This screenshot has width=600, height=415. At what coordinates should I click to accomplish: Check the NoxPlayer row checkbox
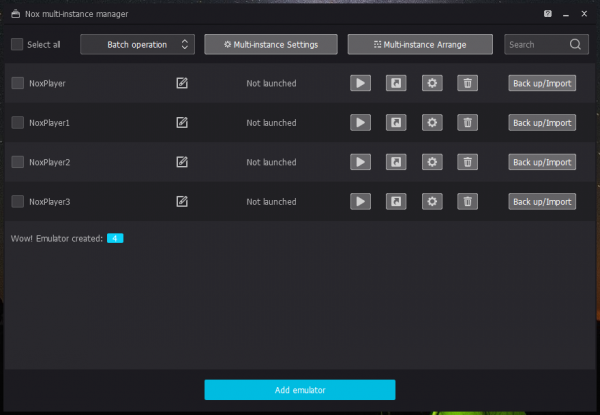[17, 83]
